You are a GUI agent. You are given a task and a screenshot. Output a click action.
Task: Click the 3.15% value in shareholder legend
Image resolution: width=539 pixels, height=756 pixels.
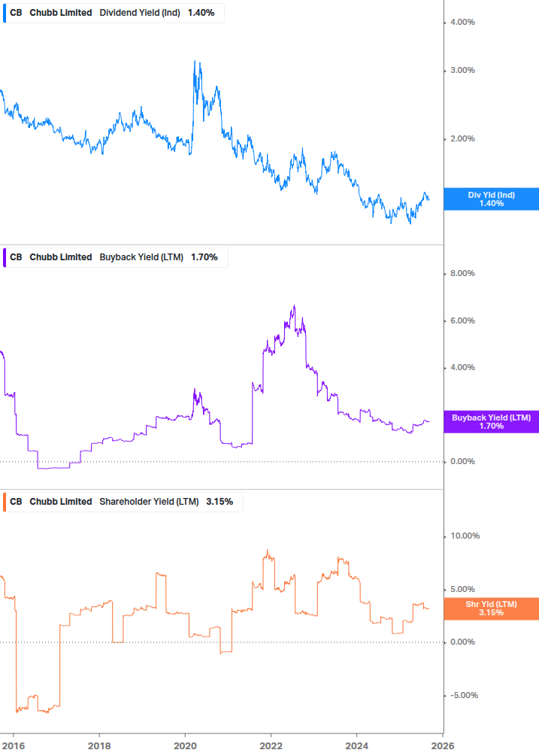(220, 502)
